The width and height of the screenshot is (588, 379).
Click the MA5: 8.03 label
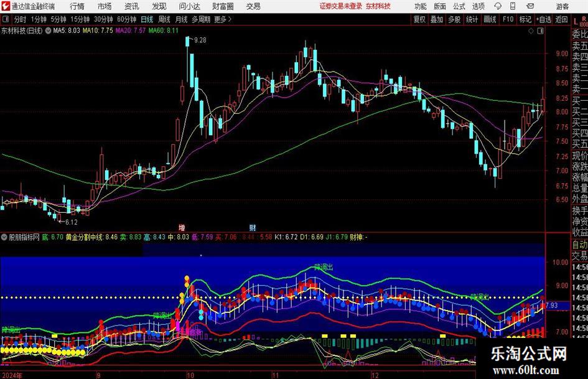click(x=67, y=30)
